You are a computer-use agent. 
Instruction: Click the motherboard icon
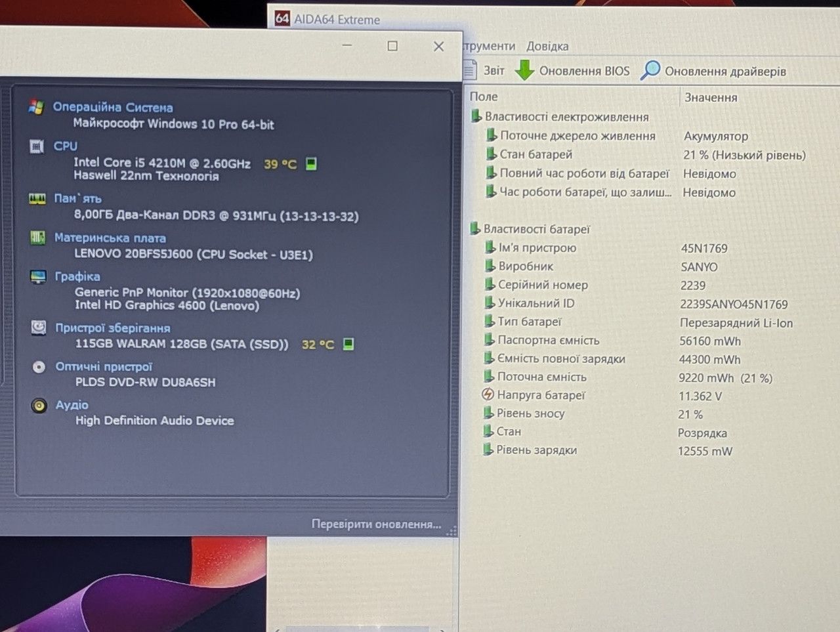[38, 238]
